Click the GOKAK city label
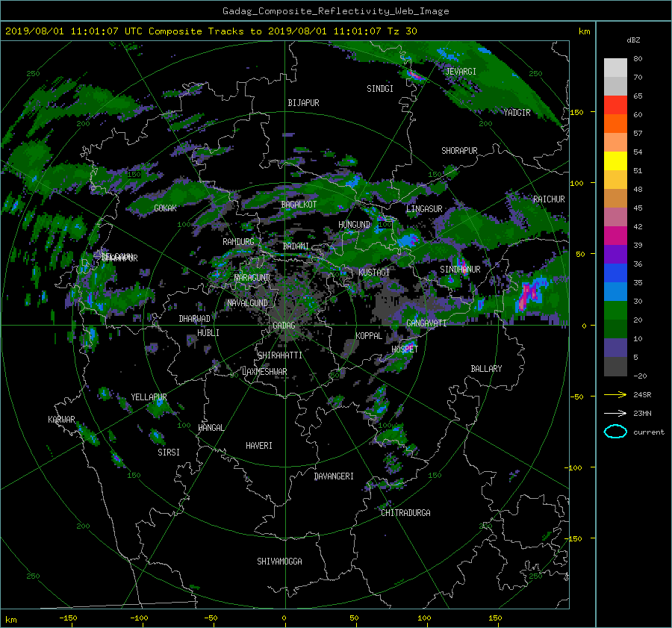Image resolution: width=672 pixels, height=628 pixels. click(x=165, y=208)
